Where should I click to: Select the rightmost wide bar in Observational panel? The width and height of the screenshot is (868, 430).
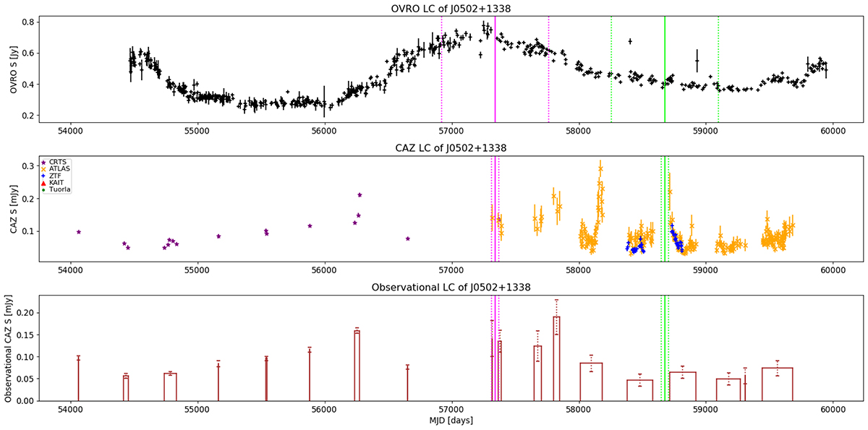pos(778,384)
